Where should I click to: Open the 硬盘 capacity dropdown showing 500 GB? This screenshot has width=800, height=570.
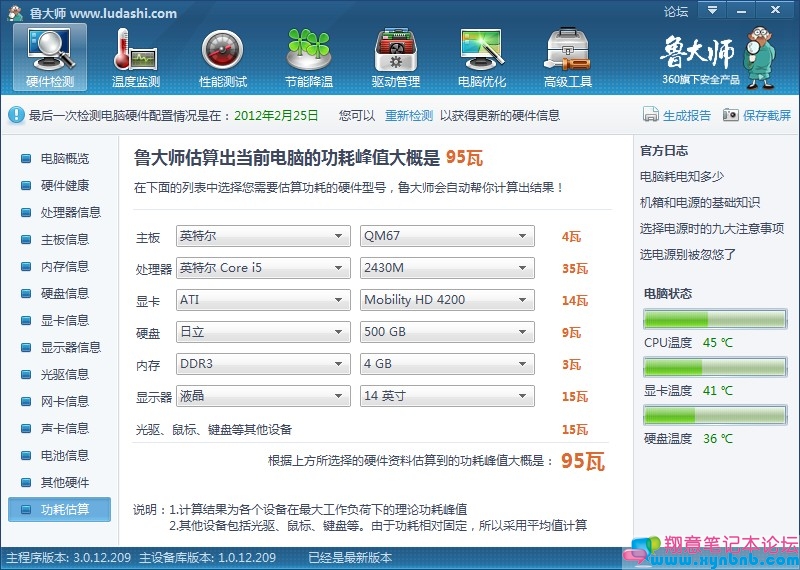pyautogui.click(x=447, y=332)
